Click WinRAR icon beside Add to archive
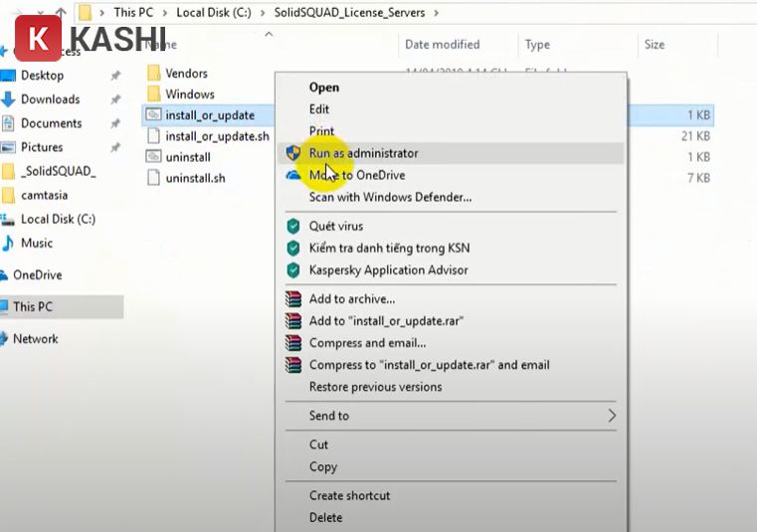 pyautogui.click(x=293, y=299)
